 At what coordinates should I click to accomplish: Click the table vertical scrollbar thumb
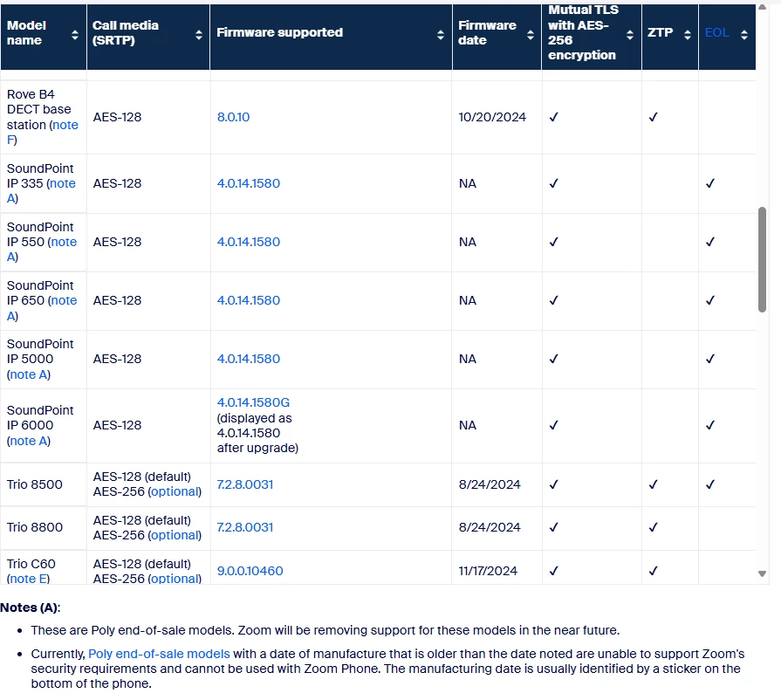click(762, 259)
